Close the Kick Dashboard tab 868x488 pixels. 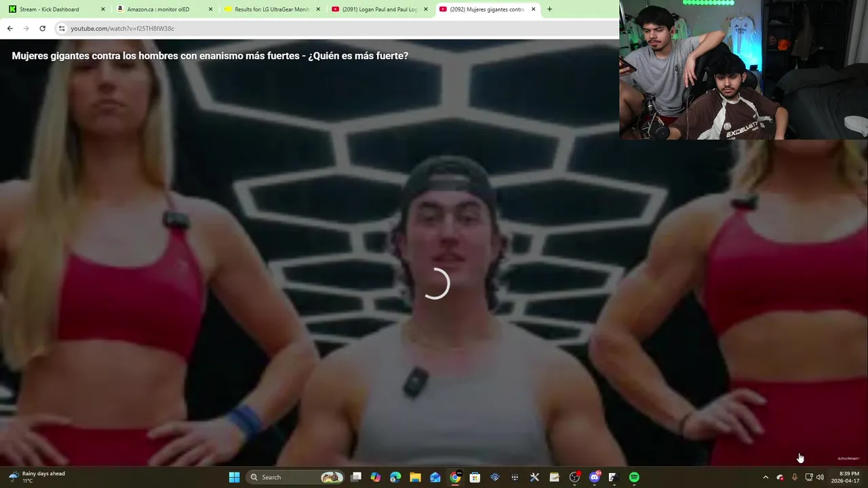tap(103, 9)
